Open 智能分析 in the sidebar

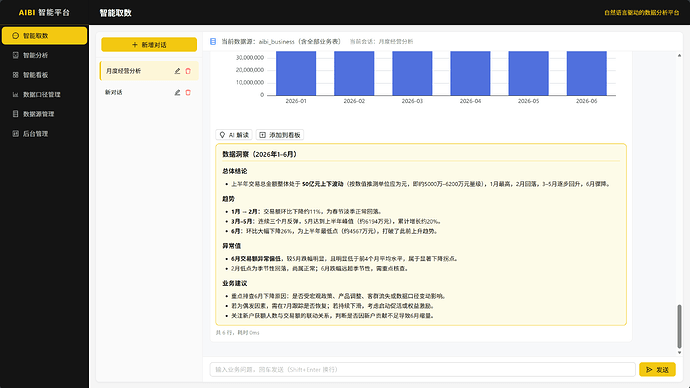tap(44, 55)
